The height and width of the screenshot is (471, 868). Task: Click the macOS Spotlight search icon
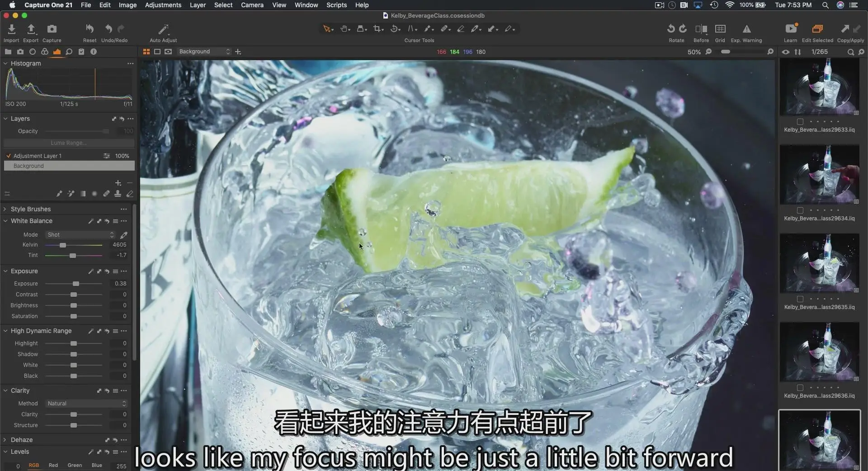pyautogui.click(x=825, y=5)
